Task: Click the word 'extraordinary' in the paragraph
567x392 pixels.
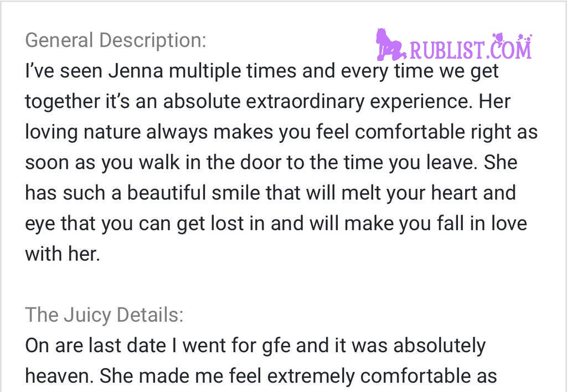Action: 305,101
